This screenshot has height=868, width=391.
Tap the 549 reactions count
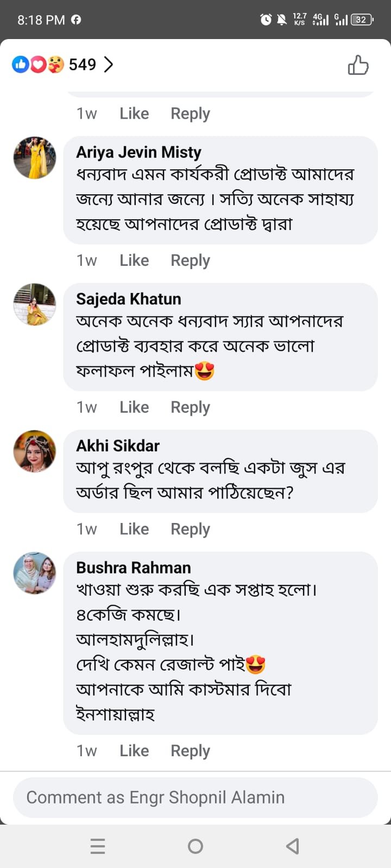click(x=83, y=65)
